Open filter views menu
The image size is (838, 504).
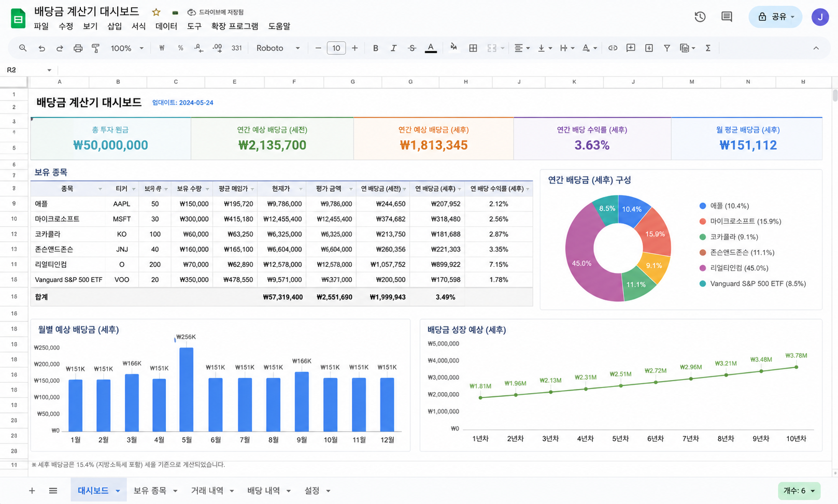click(687, 48)
